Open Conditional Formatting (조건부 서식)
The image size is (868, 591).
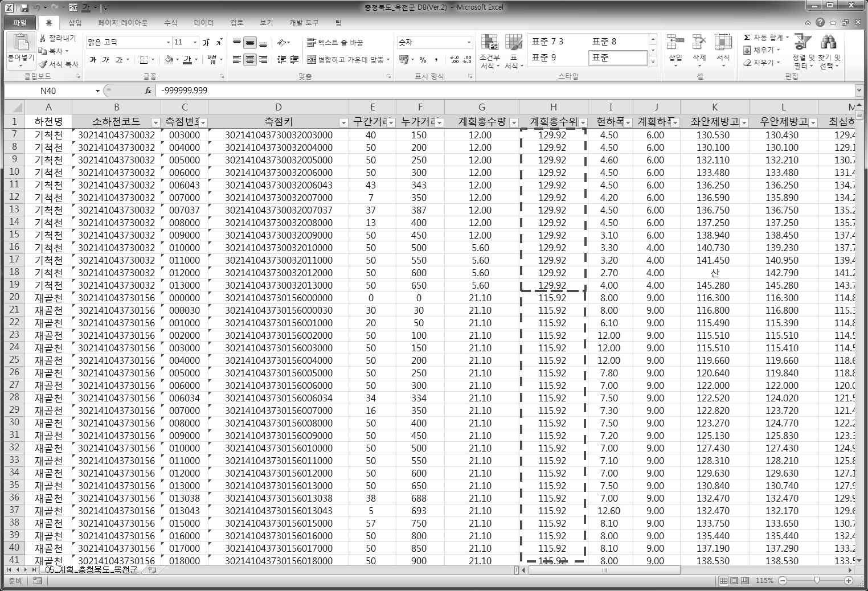point(489,51)
